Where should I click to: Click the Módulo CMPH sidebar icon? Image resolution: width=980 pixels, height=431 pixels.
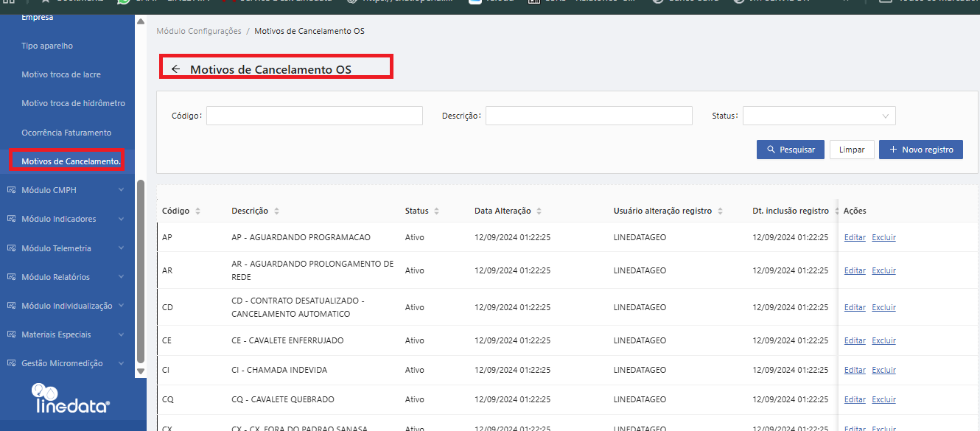[11, 190]
